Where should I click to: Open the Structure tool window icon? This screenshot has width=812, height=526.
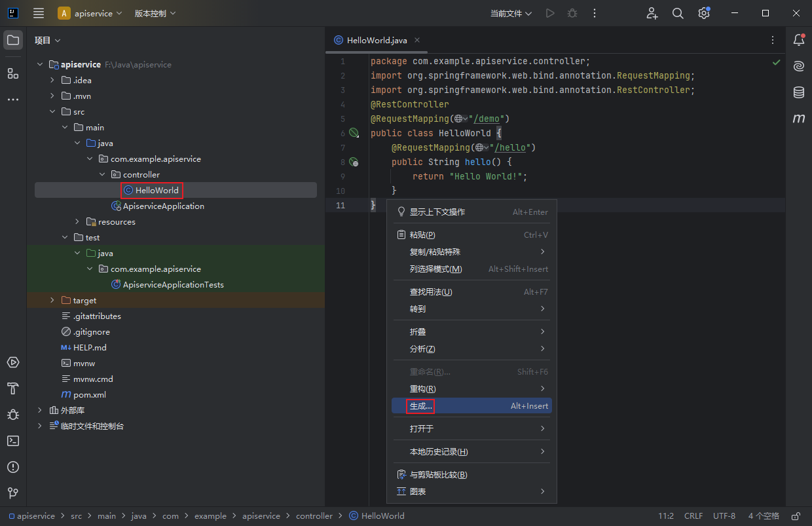tap(13, 73)
